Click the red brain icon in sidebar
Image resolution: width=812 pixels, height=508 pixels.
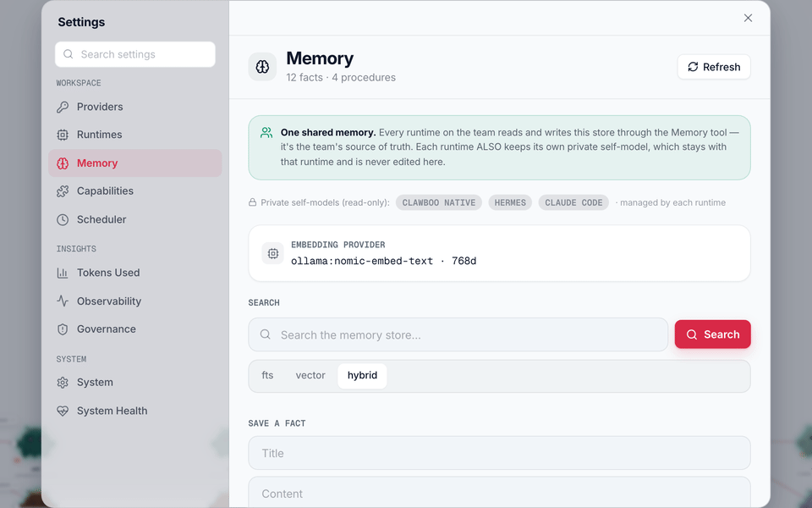point(63,163)
